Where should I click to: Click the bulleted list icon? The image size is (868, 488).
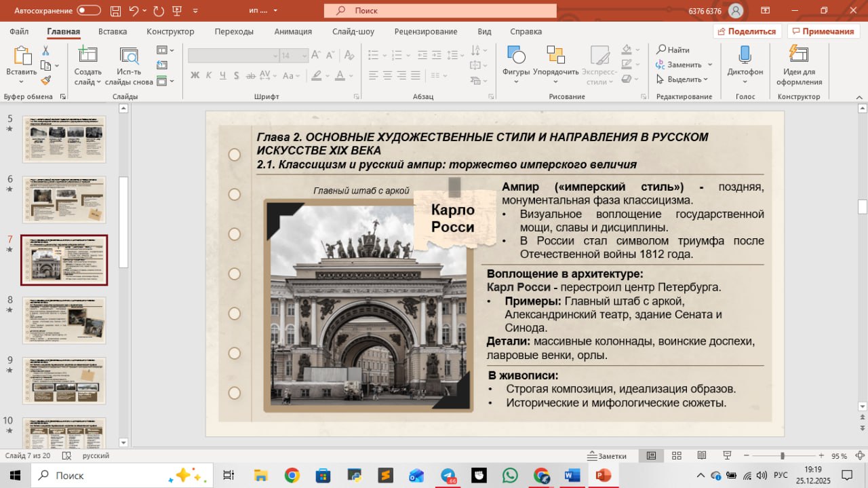(x=375, y=56)
